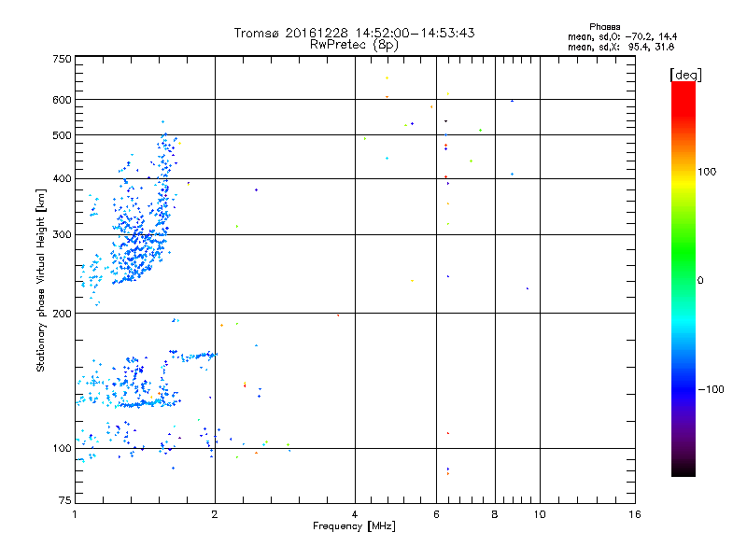Click the x-axis tick label '4'
747x560 pixels.
click(355, 514)
